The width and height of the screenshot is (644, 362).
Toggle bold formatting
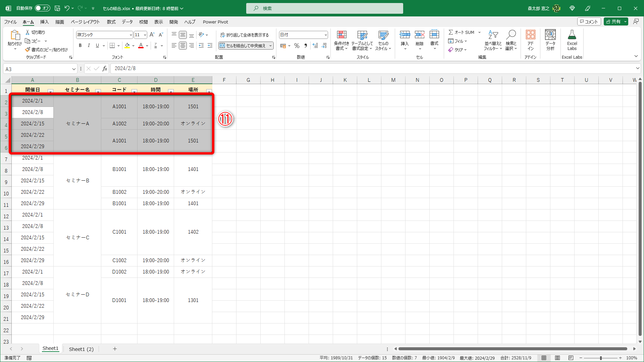[x=80, y=46]
